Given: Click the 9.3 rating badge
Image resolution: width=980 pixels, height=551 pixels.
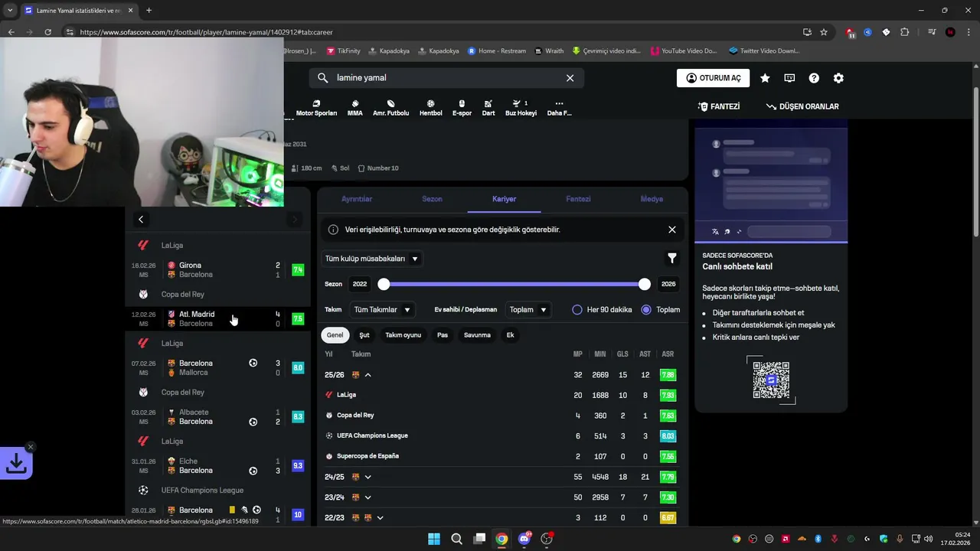Looking at the screenshot, I should pos(298,466).
